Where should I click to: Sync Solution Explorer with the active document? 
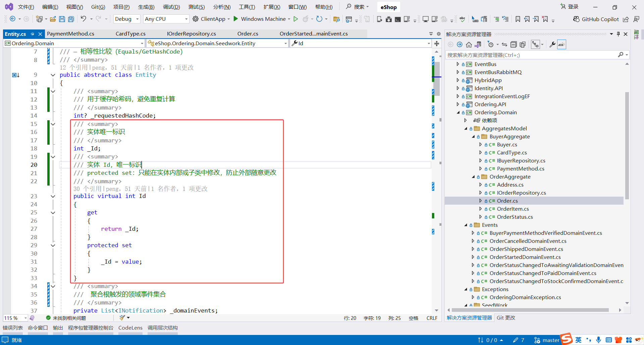pyautogui.click(x=504, y=44)
